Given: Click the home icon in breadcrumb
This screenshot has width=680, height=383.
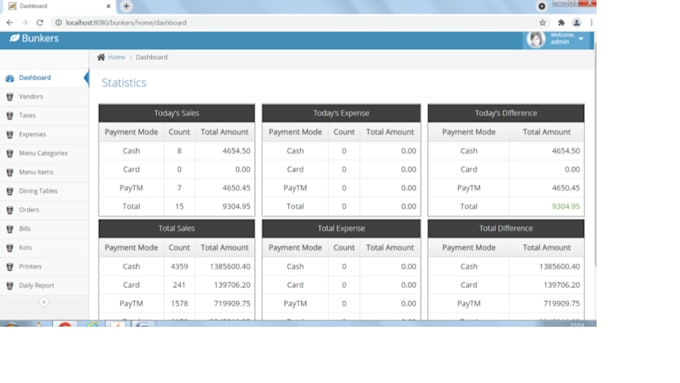Looking at the screenshot, I should pyautogui.click(x=101, y=57).
